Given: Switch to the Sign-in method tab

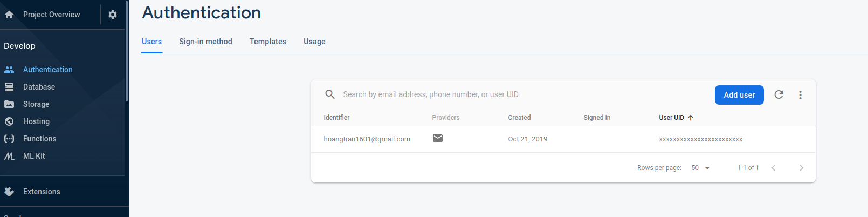Looking at the screenshot, I should point(205,42).
